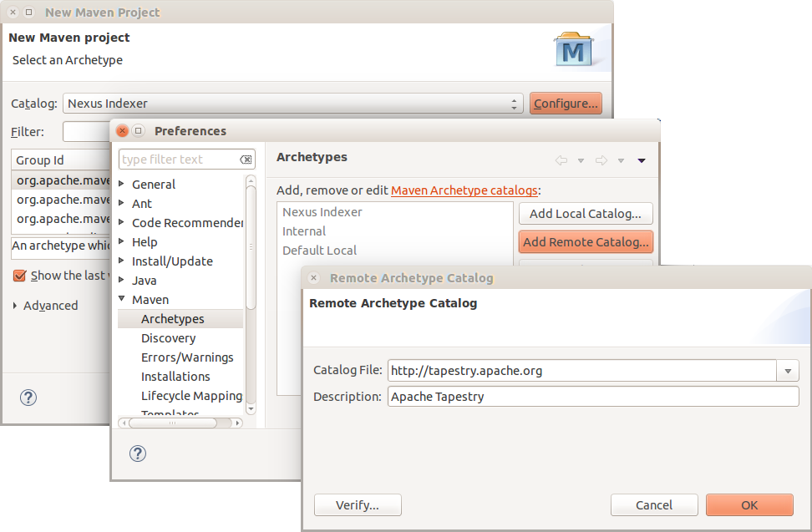Open the Archetypes page view menu triangle
Image resolution: width=812 pixels, height=532 pixels.
tap(642, 160)
